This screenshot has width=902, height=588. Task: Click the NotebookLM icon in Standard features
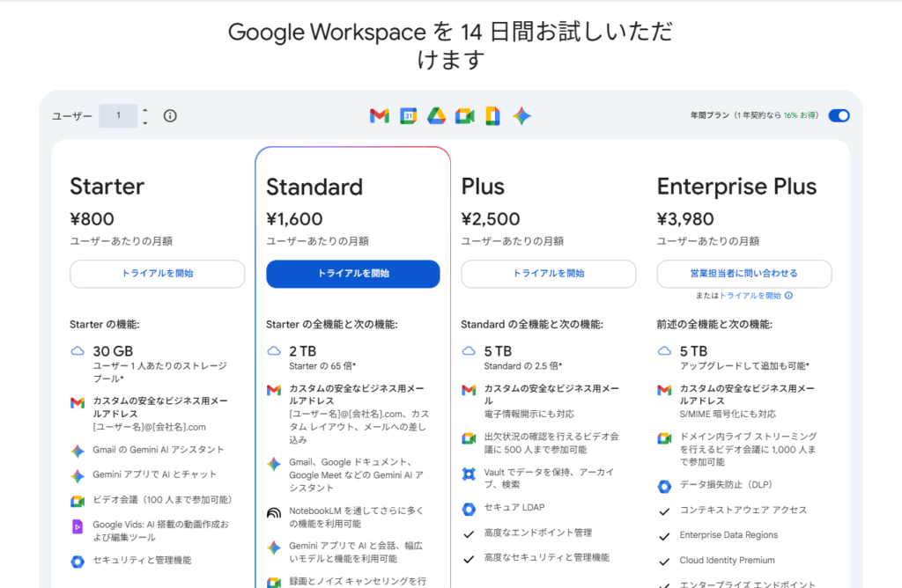coord(273,511)
